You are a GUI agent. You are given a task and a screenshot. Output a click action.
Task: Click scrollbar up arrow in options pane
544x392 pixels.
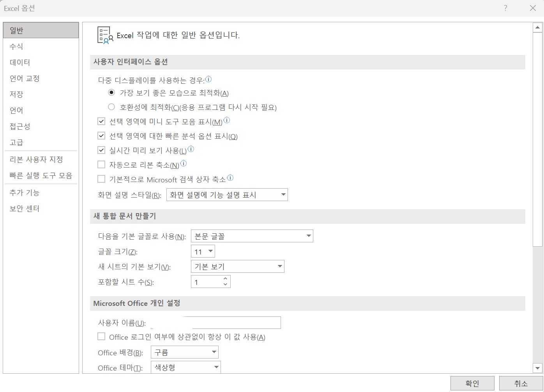(x=538, y=27)
